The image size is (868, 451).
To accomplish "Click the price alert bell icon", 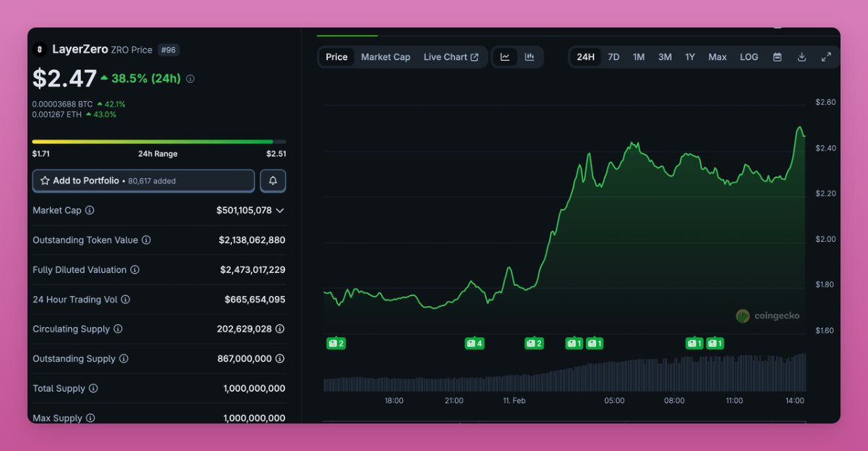I will tap(273, 181).
